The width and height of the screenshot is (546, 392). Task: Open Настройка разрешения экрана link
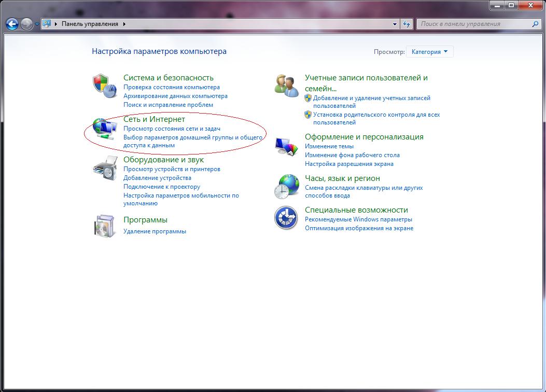(x=349, y=164)
